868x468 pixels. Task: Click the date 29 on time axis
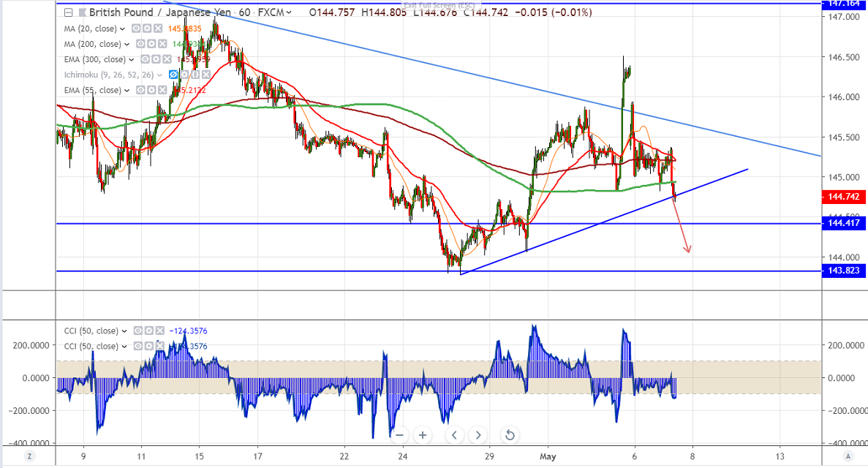[x=488, y=457]
